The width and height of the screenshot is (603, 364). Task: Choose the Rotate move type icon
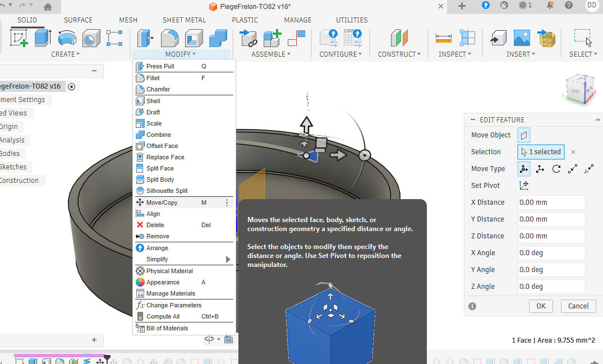coord(556,169)
